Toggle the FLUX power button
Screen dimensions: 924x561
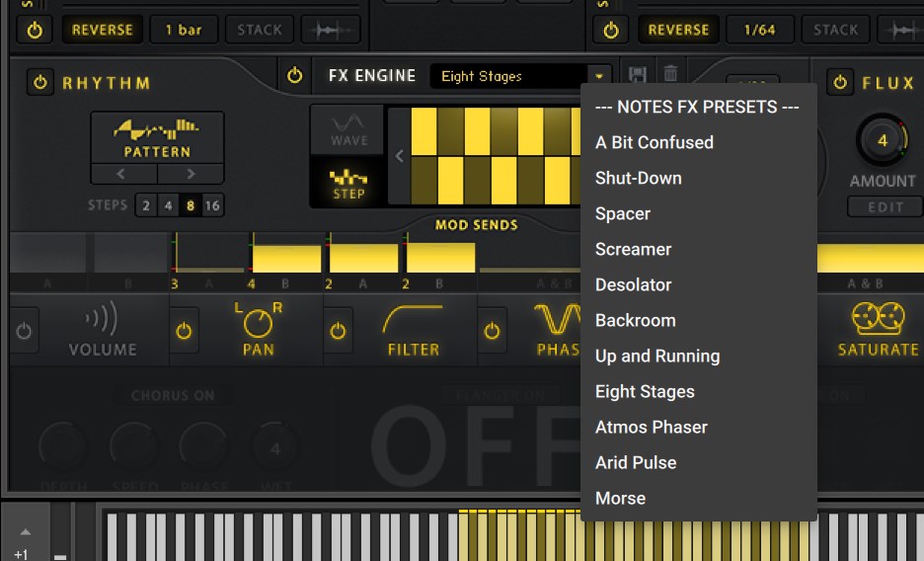(x=840, y=83)
